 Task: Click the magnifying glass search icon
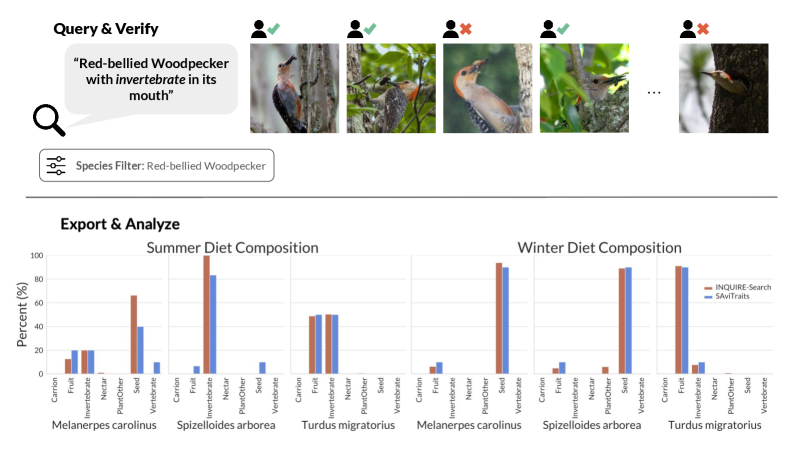[49, 120]
